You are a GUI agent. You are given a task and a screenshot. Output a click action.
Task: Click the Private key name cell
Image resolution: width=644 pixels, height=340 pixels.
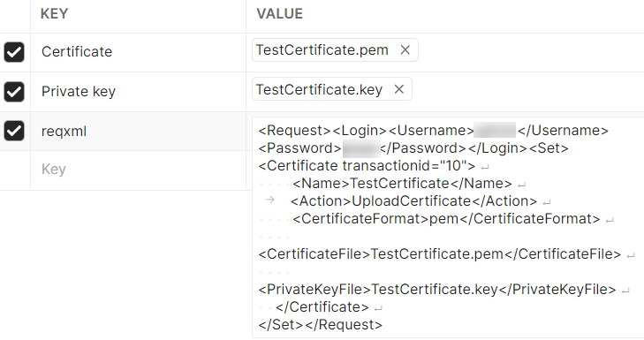click(138, 92)
